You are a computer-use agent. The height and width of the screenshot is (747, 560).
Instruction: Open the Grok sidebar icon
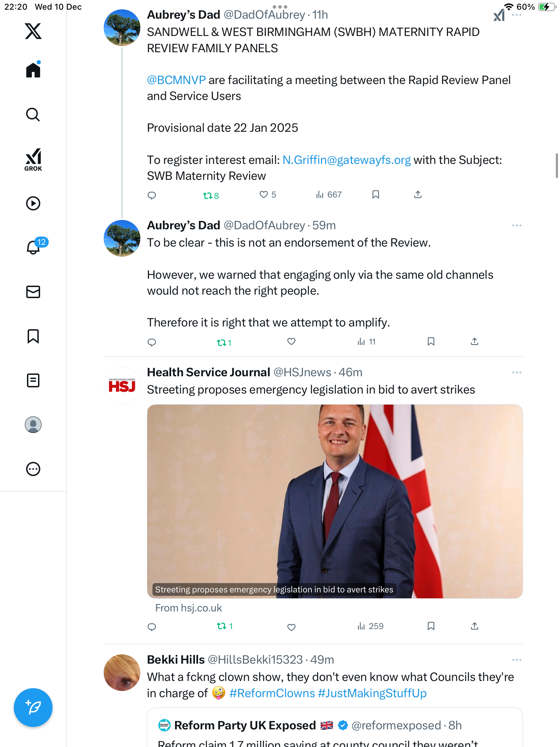click(33, 159)
